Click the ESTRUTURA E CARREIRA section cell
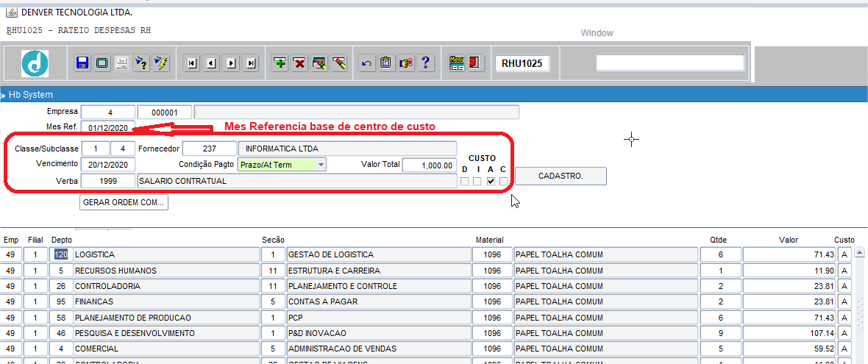The image size is (868, 364). (378, 271)
